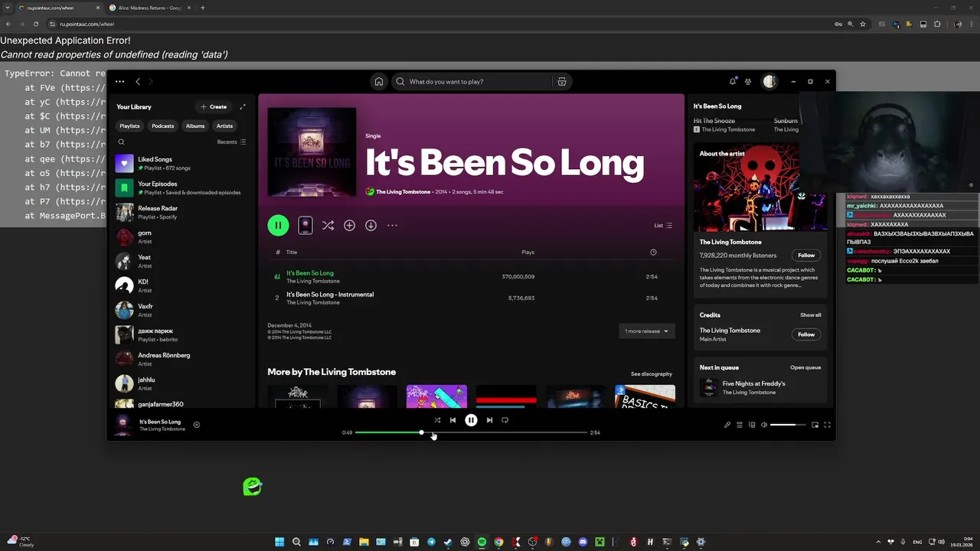The height and width of the screenshot is (551, 980).
Task: Adjust the volume slider
Action: pyautogui.click(x=787, y=425)
